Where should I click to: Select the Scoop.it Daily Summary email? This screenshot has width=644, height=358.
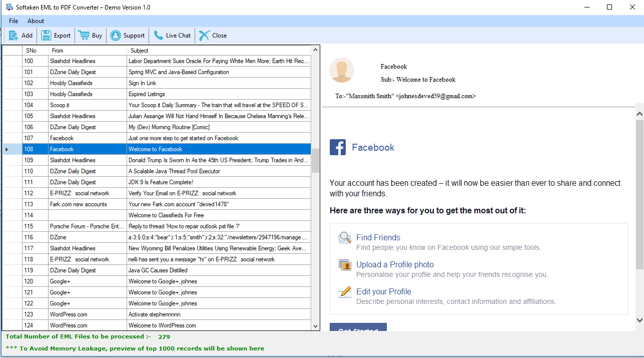point(157,105)
